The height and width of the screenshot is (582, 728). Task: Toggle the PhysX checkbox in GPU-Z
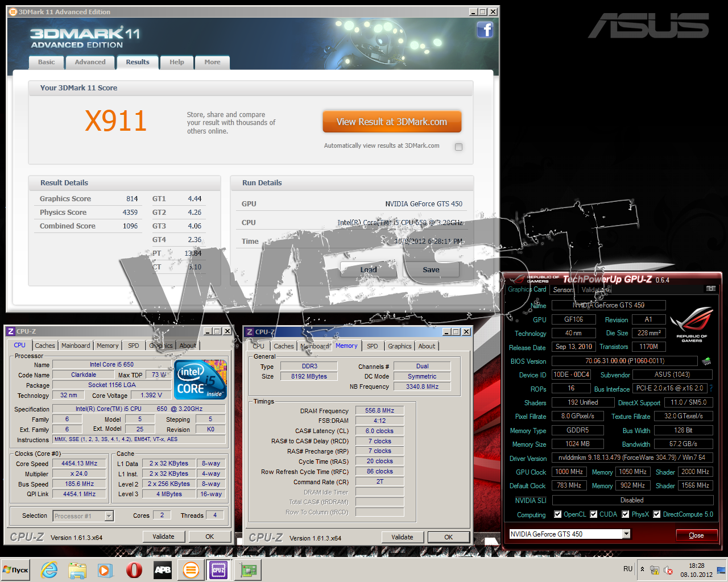[x=625, y=514]
